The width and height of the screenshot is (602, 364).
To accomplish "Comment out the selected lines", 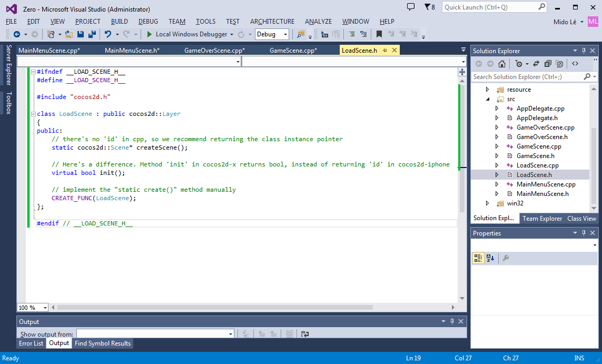I will click(x=352, y=34).
